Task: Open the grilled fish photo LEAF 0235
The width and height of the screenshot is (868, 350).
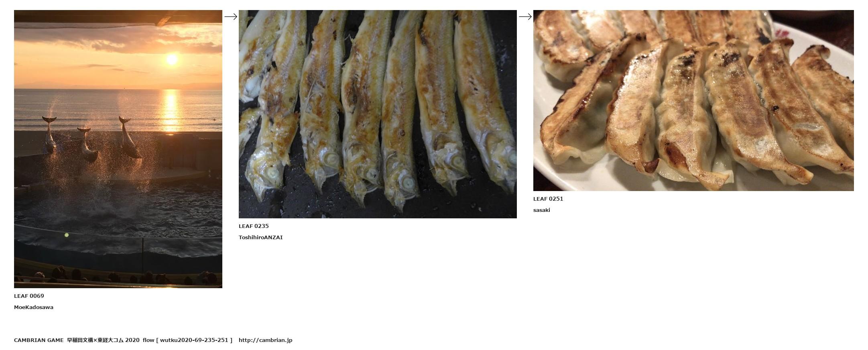Action: click(x=378, y=114)
